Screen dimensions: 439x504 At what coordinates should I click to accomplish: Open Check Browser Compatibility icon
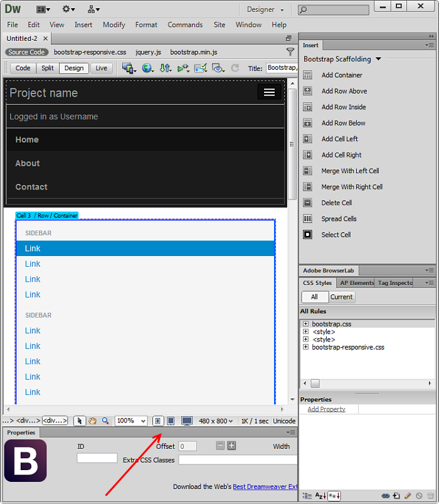pos(201,68)
